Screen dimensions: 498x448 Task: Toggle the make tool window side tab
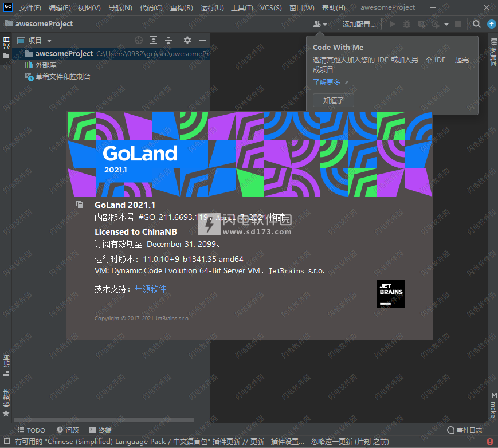[x=493, y=406]
